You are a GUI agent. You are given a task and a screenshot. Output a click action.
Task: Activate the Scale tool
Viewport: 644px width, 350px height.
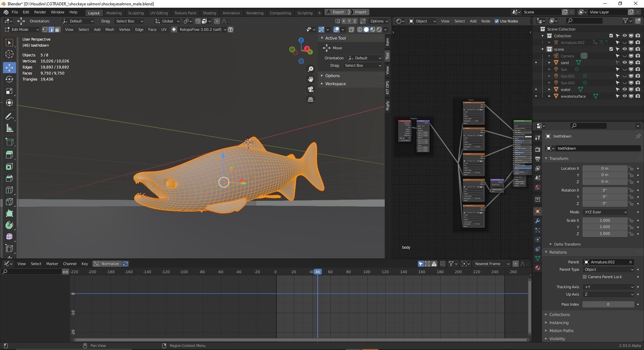[x=9, y=91]
